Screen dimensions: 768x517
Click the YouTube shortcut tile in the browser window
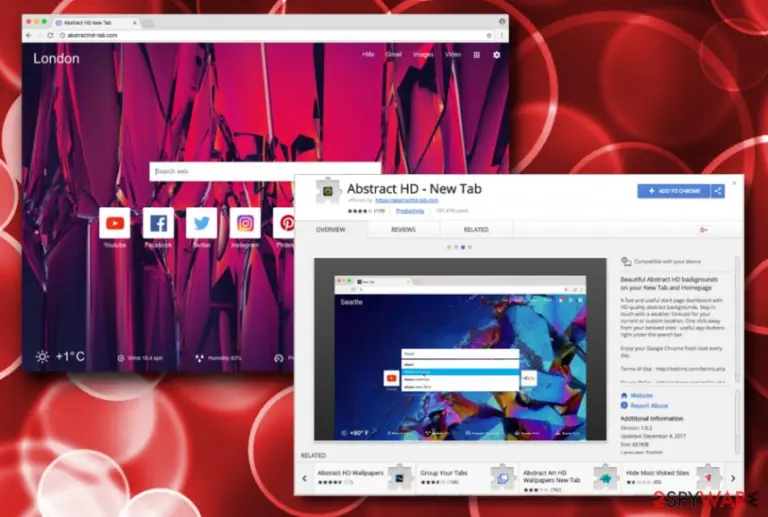115,223
